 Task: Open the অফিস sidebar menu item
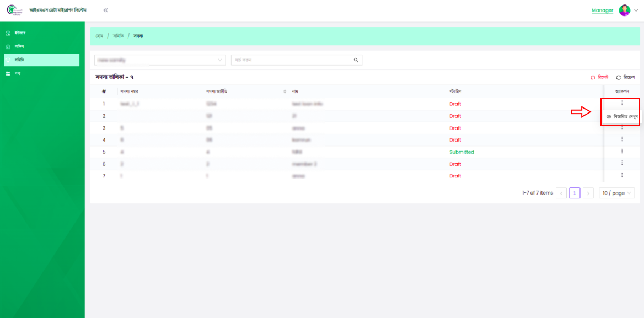19,46
